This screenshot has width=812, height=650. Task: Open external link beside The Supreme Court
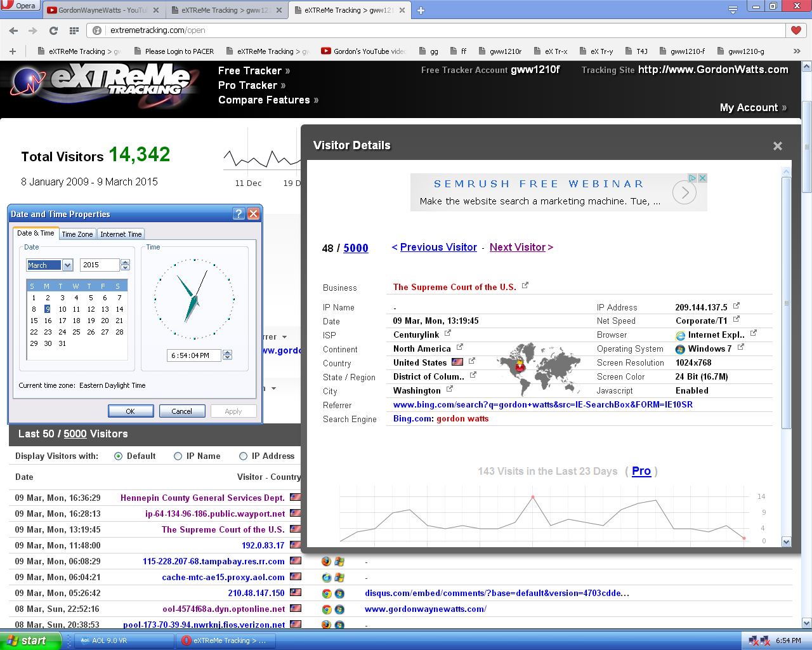click(x=525, y=286)
